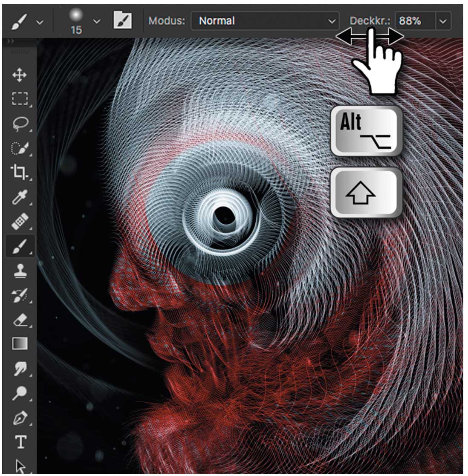Image resolution: width=468 pixels, height=476 pixels.
Task: Activate the Pen tool
Action: 20,418
